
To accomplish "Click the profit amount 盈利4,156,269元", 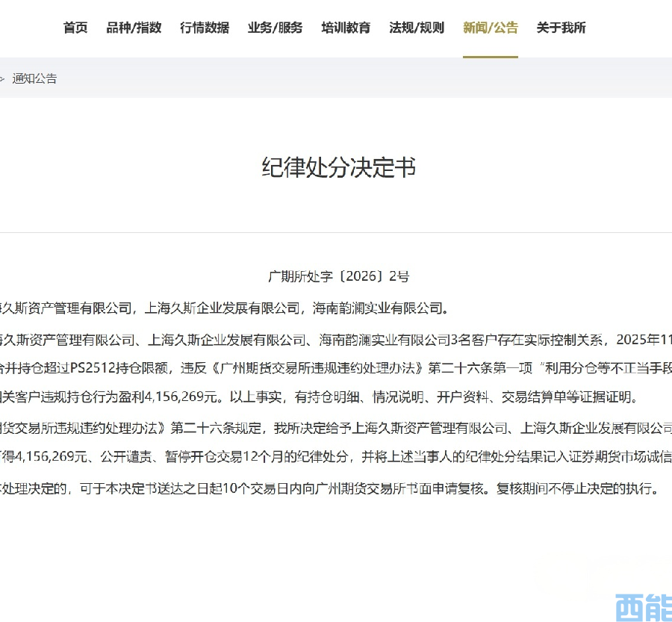I will [167, 397].
